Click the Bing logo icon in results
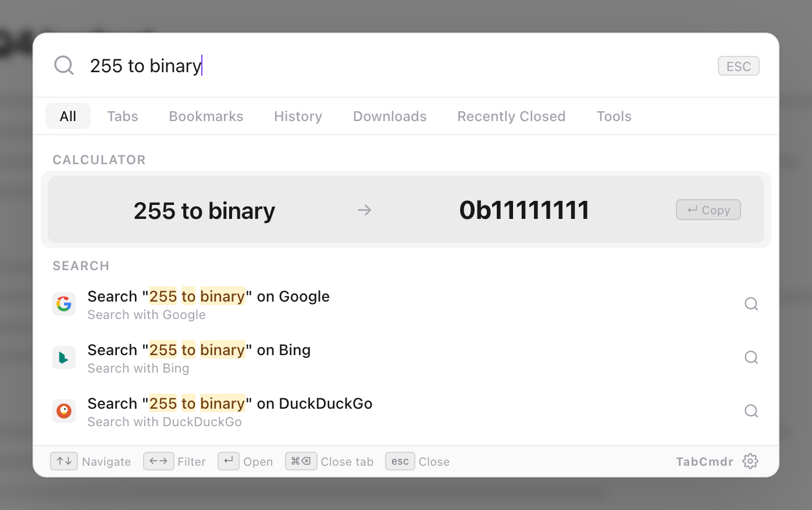The height and width of the screenshot is (510, 812). (x=64, y=357)
